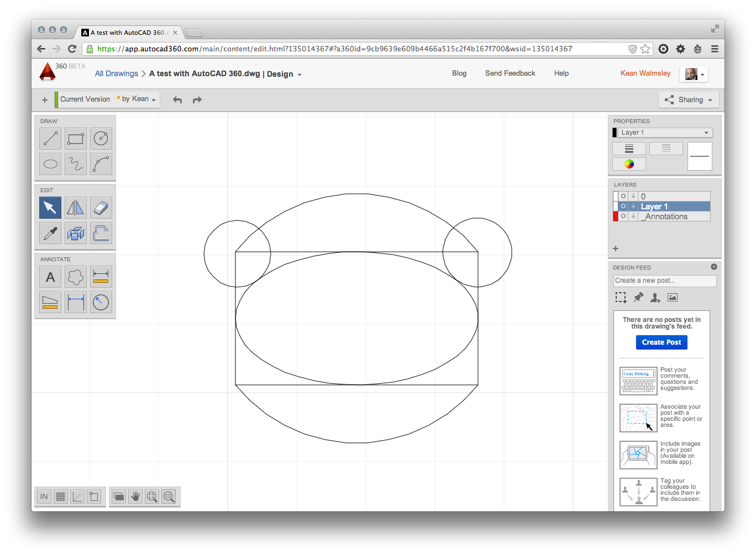Image resolution: width=756 pixels, height=555 pixels.
Task: Click the 'Create a new post' field
Action: pos(664,281)
